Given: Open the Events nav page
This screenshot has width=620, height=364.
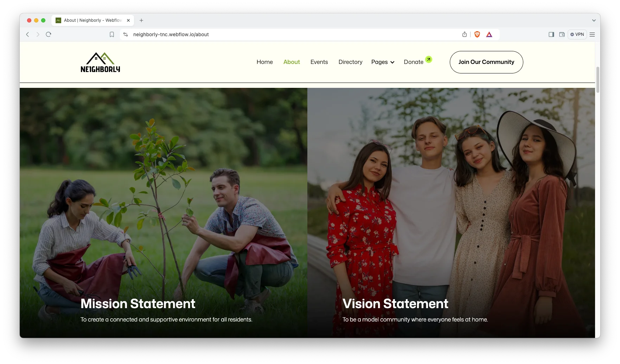Looking at the screenshot, I should pos(319,62).
